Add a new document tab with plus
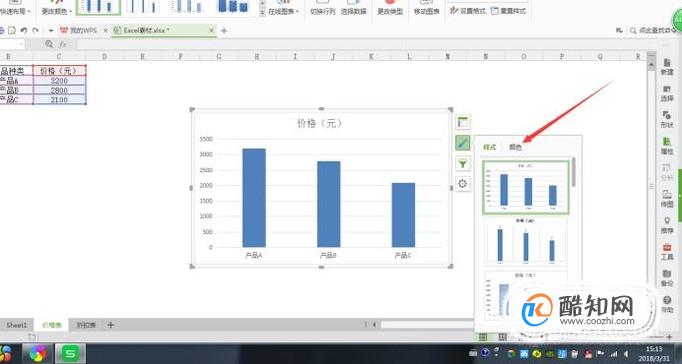This screenshot has height=364, width=682. 224,30
